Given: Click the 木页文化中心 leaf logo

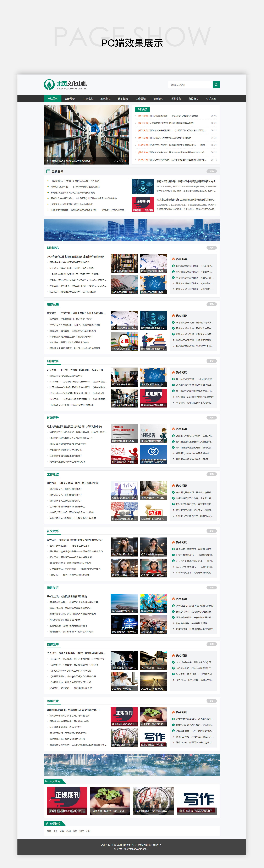Looking at the screenshot, I should 49,84.
